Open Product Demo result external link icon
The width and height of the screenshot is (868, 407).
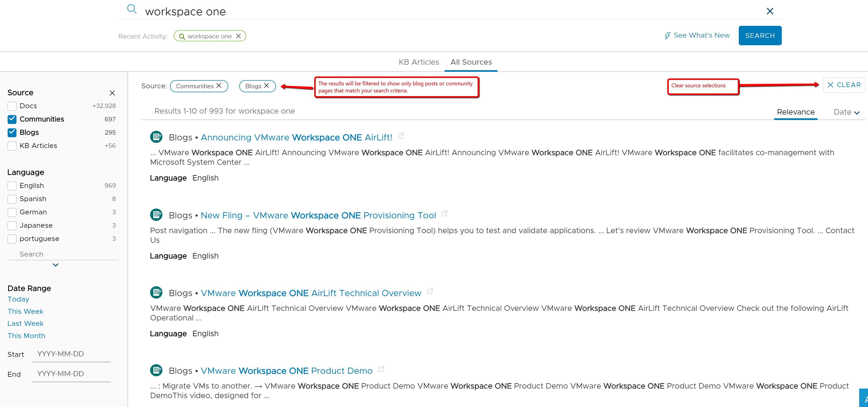click(381, 369)
